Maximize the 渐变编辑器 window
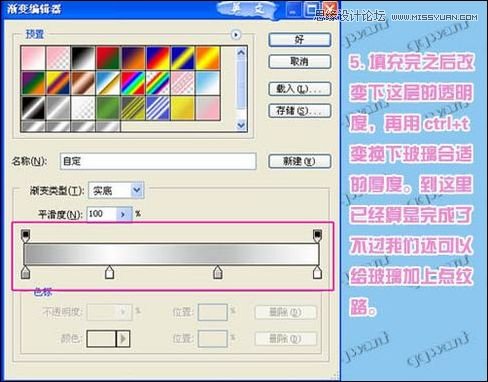This screenshot has height=382, width=488. (x=311, y=9)
